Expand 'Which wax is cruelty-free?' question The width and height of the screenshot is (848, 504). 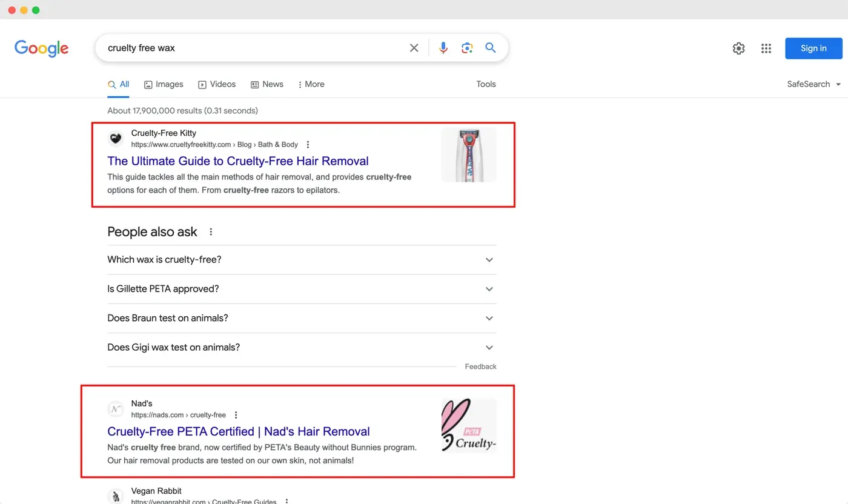pyautogui.click(x=302, y=260)
